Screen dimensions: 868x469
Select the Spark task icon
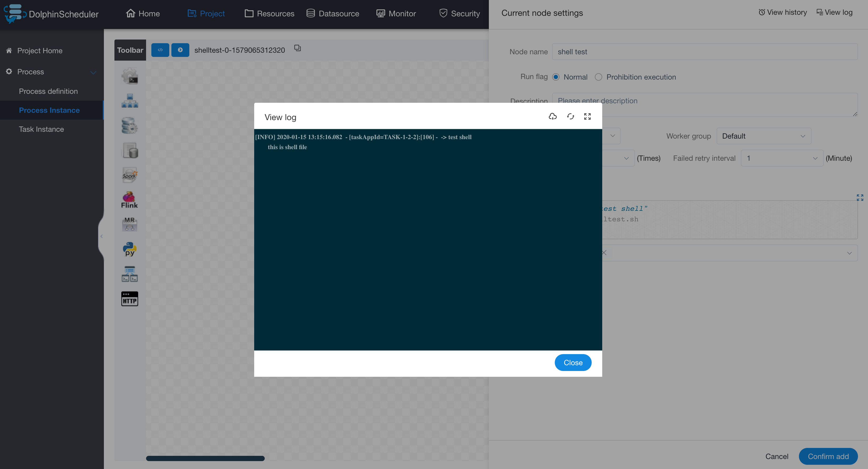(129, 175)
